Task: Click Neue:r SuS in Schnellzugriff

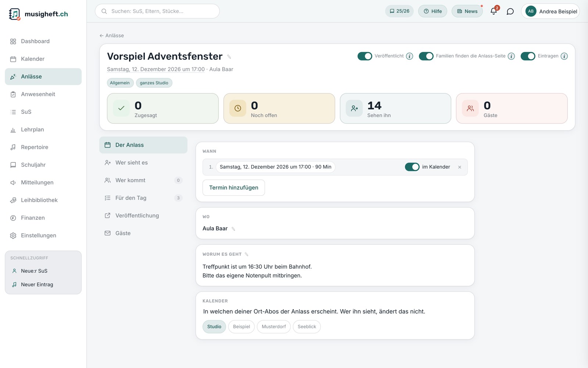Action: (x=43, y=271)
